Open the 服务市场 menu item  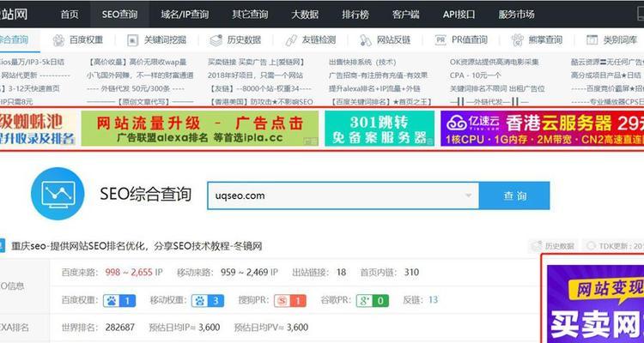tap(516, 15)
